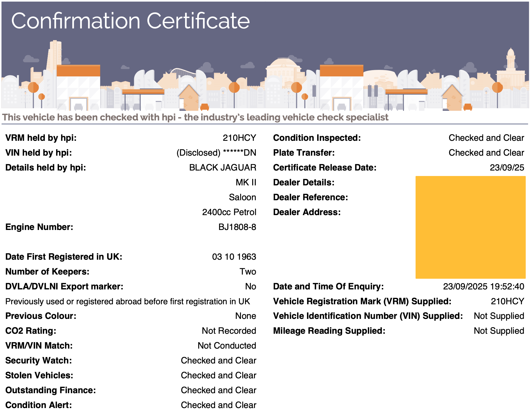Click the Mileage Reading Supplied value
Screen dimensions: 532x413
point(499,331)
